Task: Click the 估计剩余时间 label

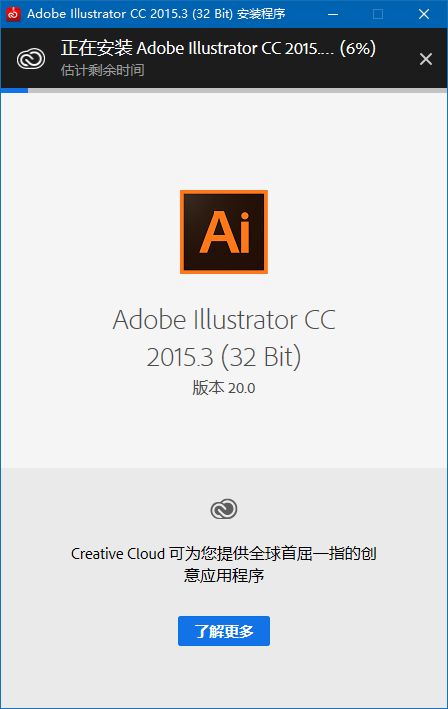Action: click(103, 70)
